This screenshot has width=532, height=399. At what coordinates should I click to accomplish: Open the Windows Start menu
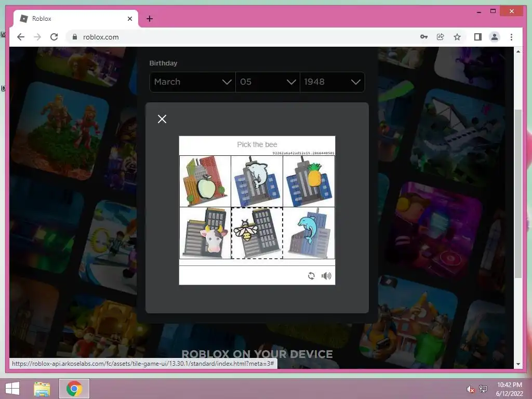coord(12,389)
